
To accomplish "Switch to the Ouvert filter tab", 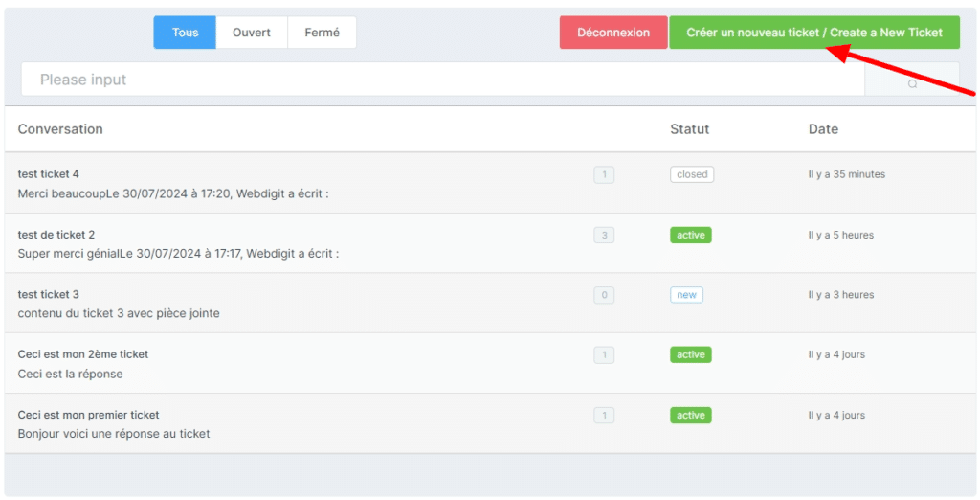I will pyautogui.click(x=252, y=33).
